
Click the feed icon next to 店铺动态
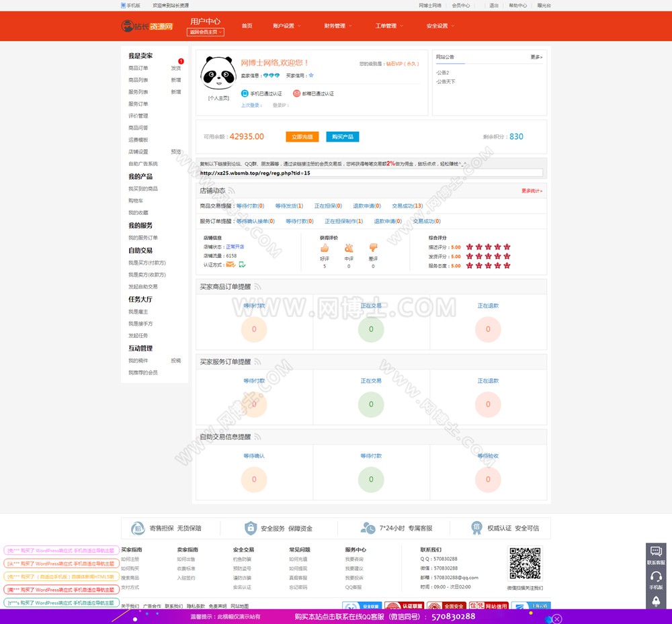coord(231,191)
